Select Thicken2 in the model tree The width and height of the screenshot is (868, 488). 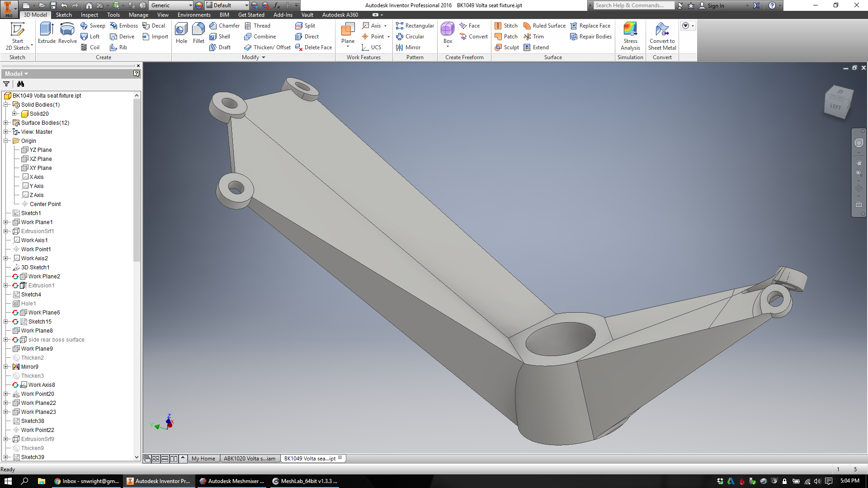[x=32, y=358]
